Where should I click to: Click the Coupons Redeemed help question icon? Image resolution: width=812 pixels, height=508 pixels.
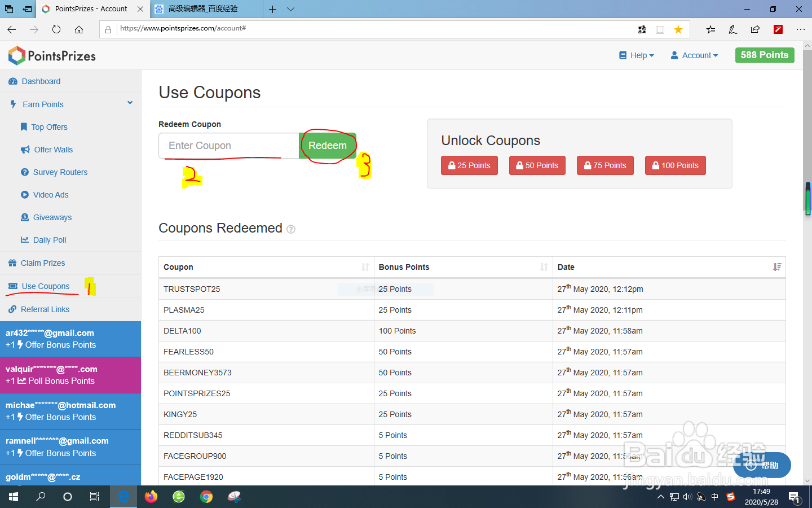pyautogui.click(x=291, y=229)
